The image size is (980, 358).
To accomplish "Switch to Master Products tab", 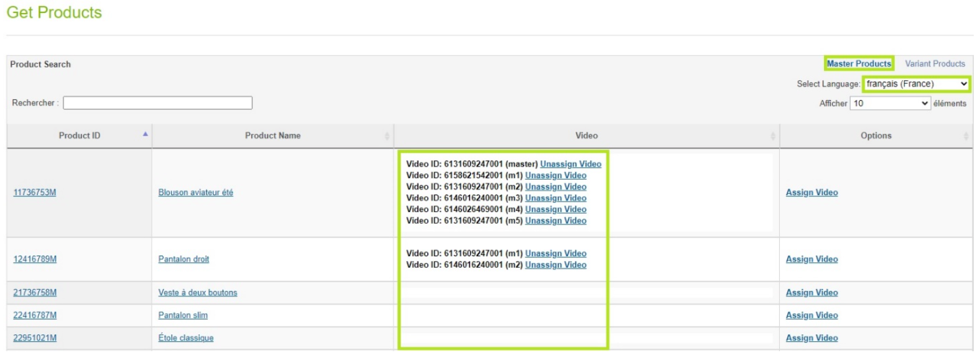I will pos(859,63).
